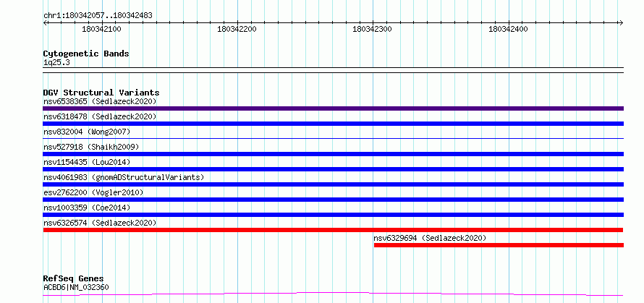Click the RefSeq Genes track heading
Screen dimensions: 644x303
74,279
